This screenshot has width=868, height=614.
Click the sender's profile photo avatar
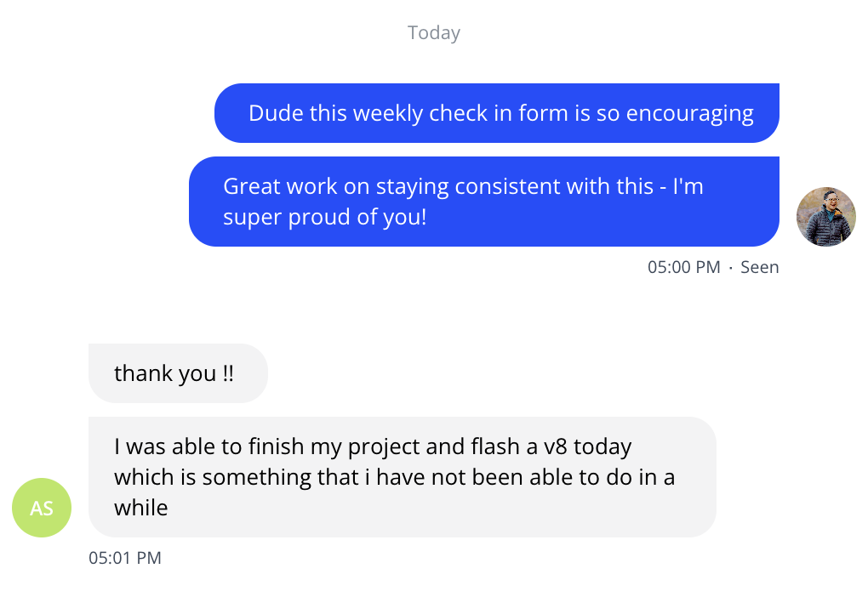pos(825,217)
